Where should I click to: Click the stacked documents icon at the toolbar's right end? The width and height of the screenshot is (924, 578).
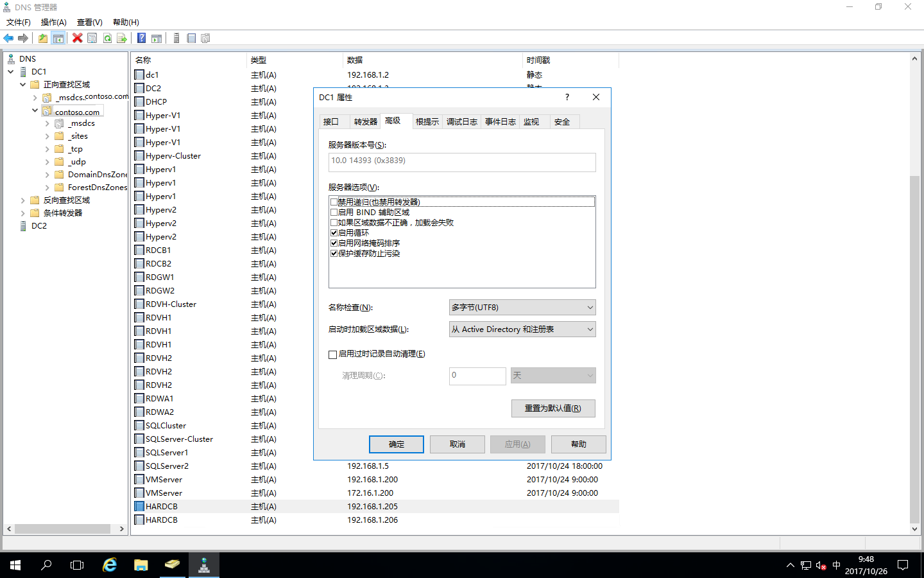pyautogui.click(x=206, y=39)
